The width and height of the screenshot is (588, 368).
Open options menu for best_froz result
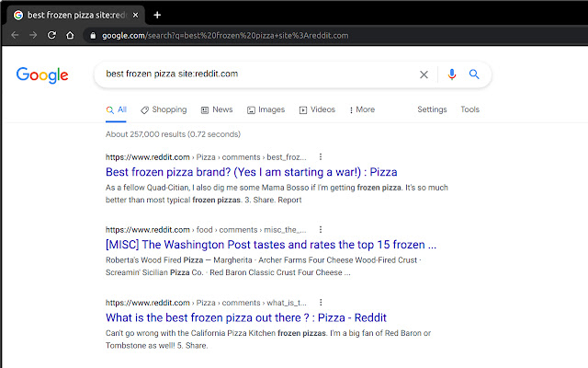321,157
